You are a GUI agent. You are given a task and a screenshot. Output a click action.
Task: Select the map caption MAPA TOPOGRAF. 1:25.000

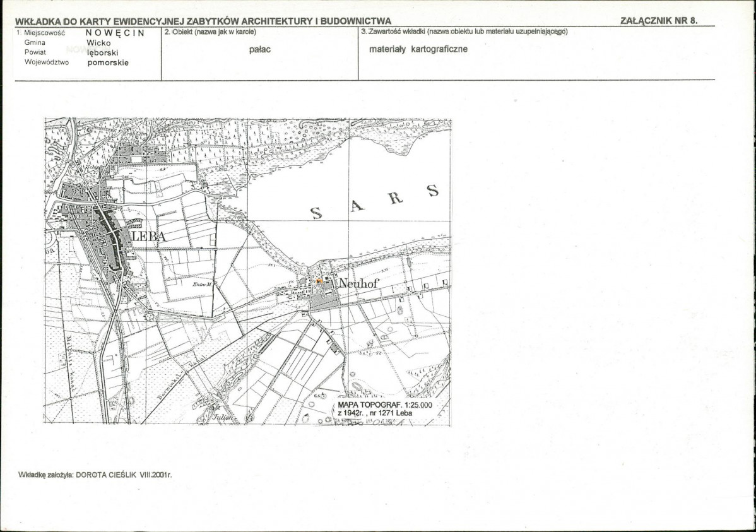(385, 405)
